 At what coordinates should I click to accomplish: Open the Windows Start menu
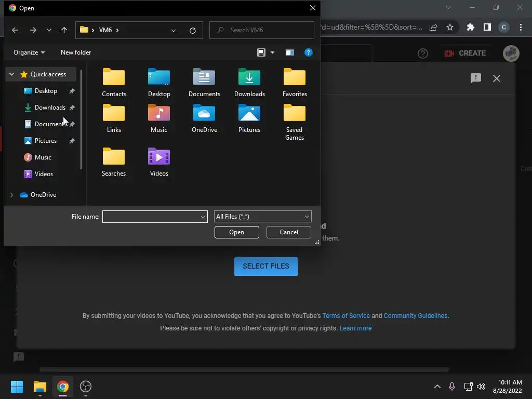(x=17, y=387)
